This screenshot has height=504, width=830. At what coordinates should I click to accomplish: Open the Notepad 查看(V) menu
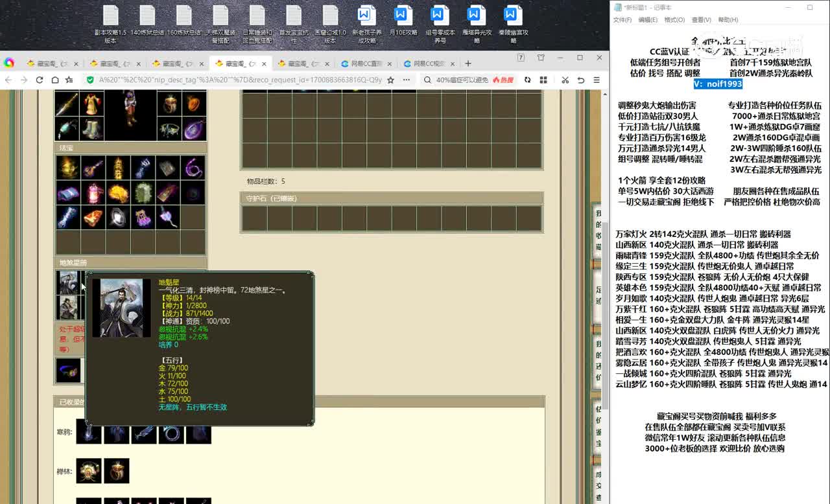tap(701, 20)
